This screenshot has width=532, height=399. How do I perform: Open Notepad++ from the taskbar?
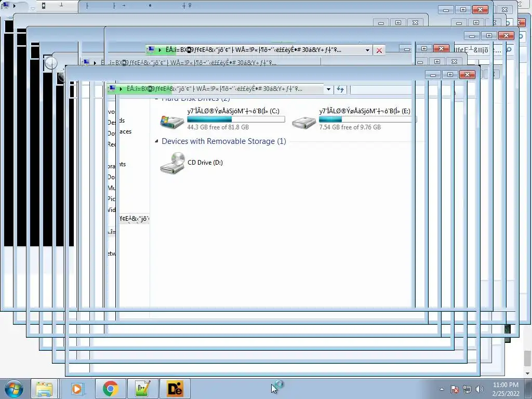point(142,389)
